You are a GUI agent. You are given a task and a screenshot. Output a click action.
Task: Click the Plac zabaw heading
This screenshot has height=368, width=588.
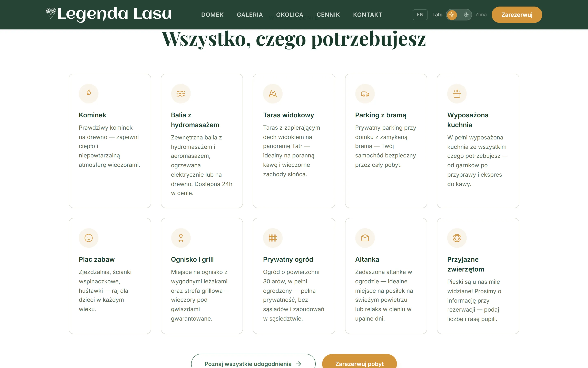[96, 259]
